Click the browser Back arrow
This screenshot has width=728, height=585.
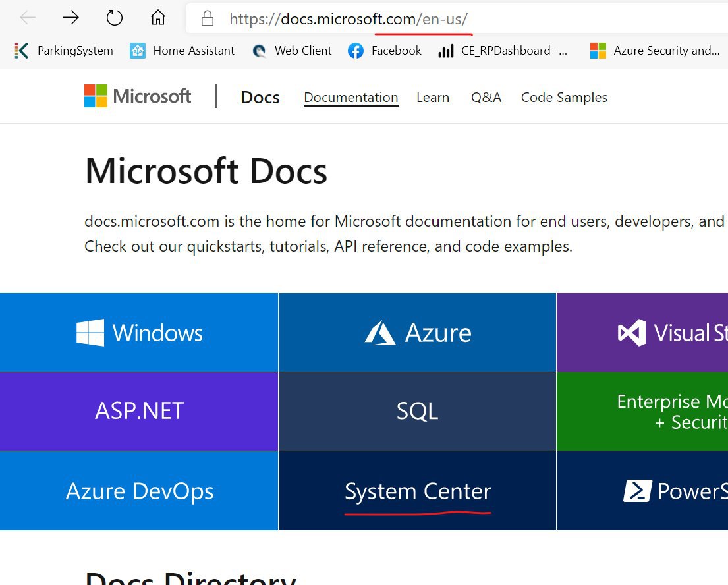28,18
